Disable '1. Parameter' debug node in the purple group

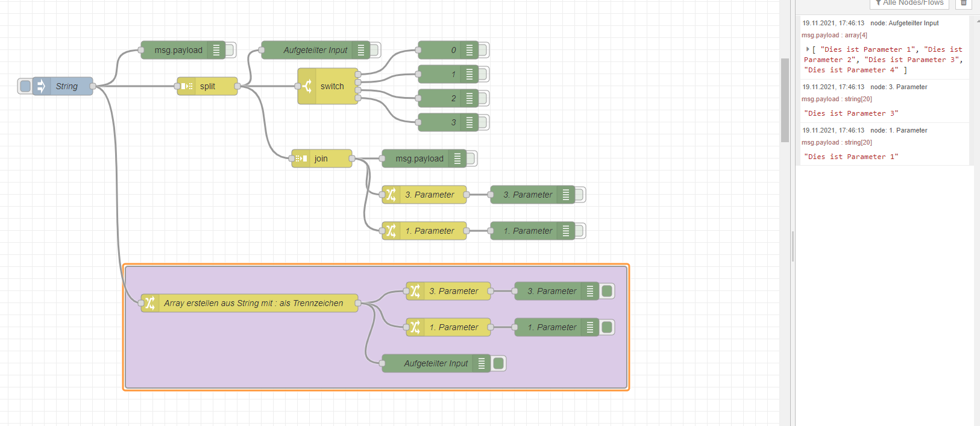point(607,327)
